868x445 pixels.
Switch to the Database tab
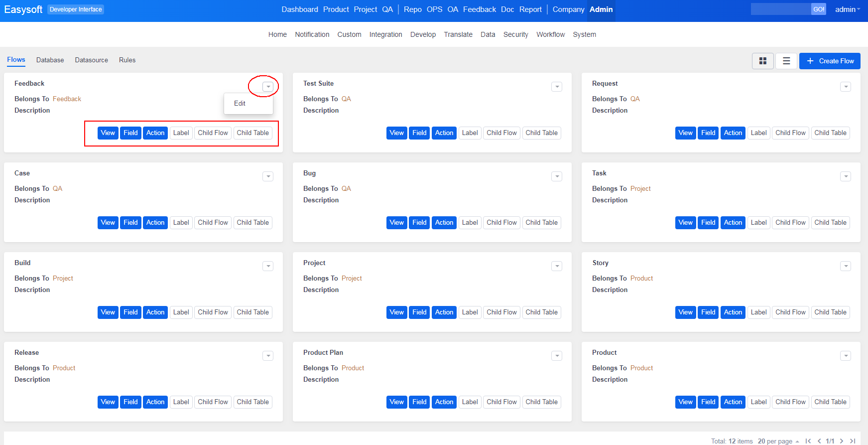[50, 60]
